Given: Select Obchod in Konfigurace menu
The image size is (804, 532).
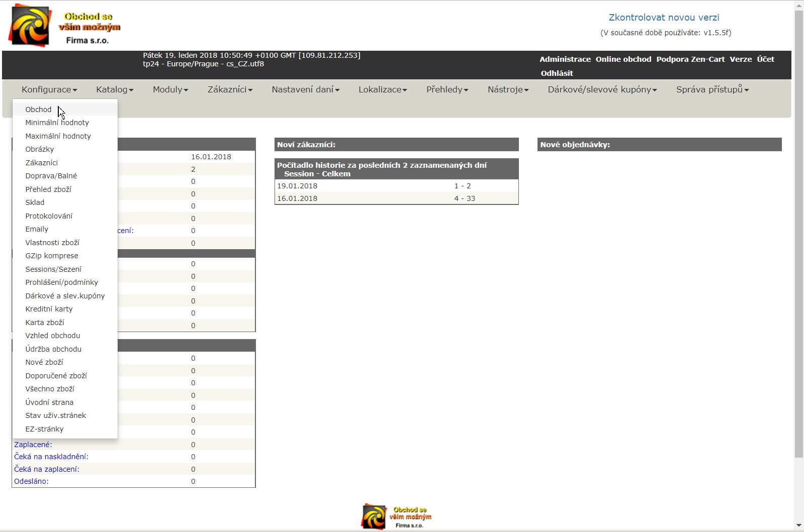Looking at the screenshot, I should pos(38,110).
